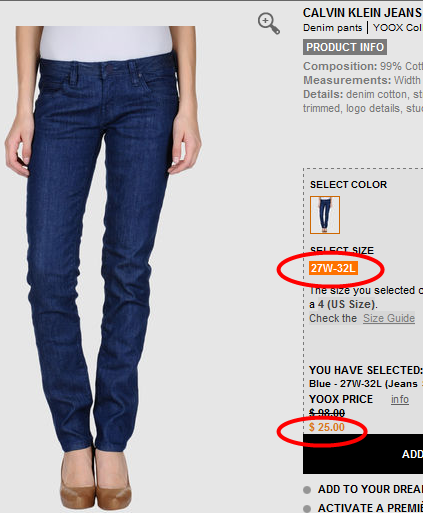Open the Product Info tab
Screen dimensions: 423x513
(x=345, y=47)
